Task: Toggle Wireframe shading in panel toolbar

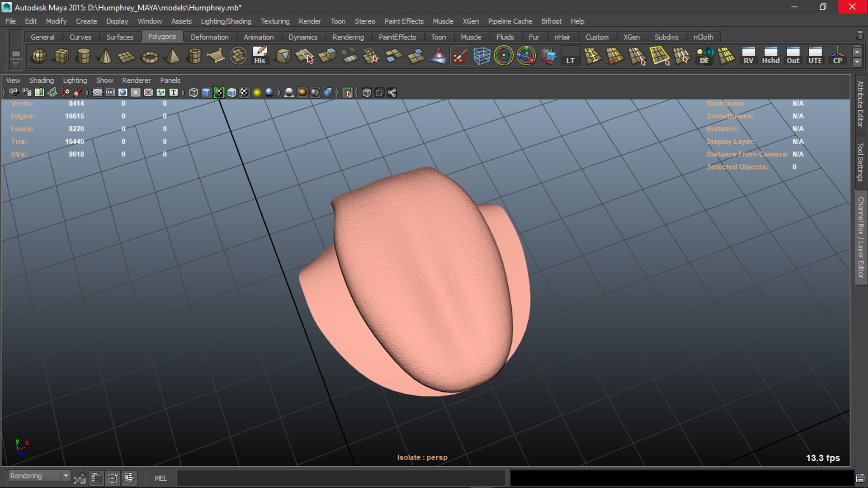Action: (x=193, y=93)
